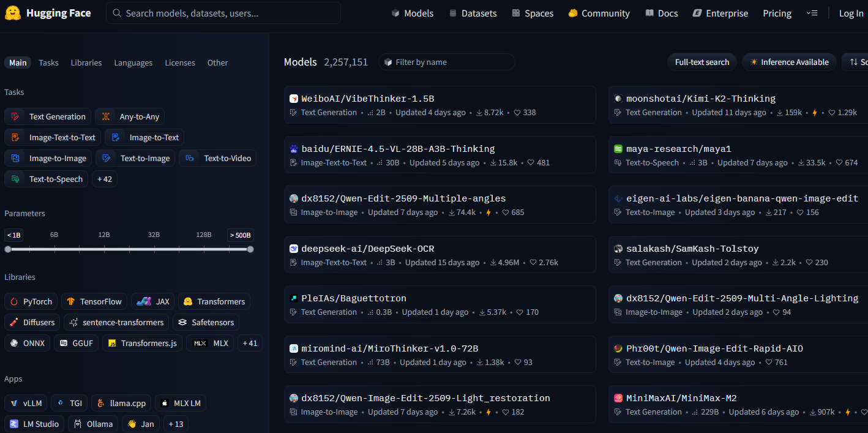
Task: Filter by GGUF library
Action: click(77, 343)
